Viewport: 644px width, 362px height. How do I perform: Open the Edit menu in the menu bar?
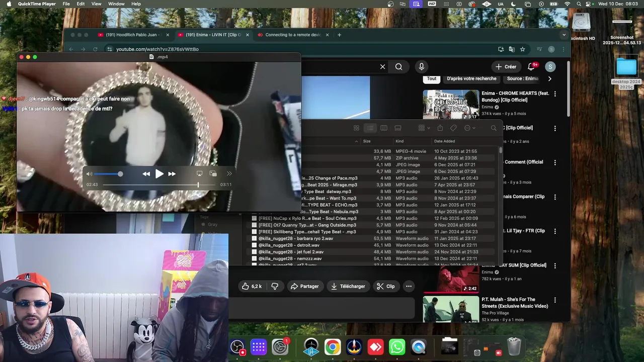point(80,4)
